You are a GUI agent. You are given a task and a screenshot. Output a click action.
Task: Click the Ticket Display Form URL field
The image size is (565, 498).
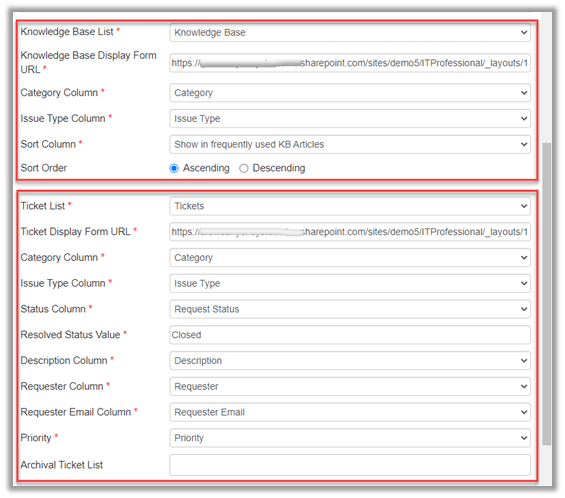(x=350, y=232)
